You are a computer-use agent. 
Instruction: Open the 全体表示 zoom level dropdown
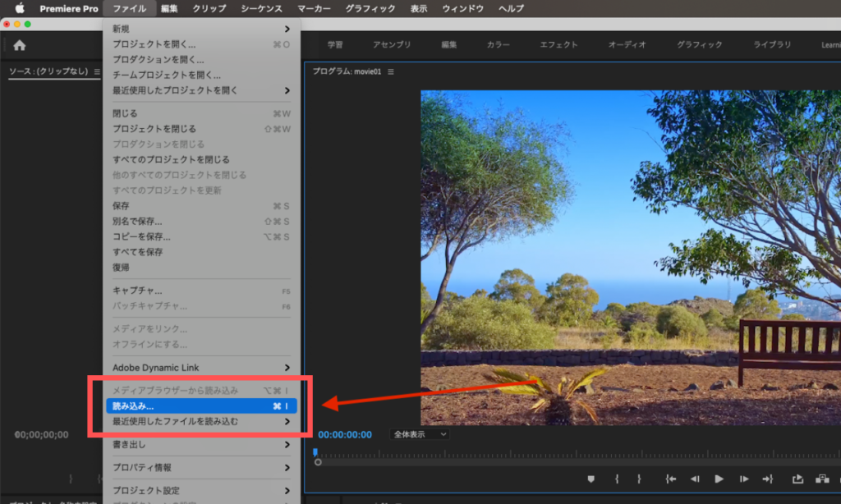[x=420, y=435]
